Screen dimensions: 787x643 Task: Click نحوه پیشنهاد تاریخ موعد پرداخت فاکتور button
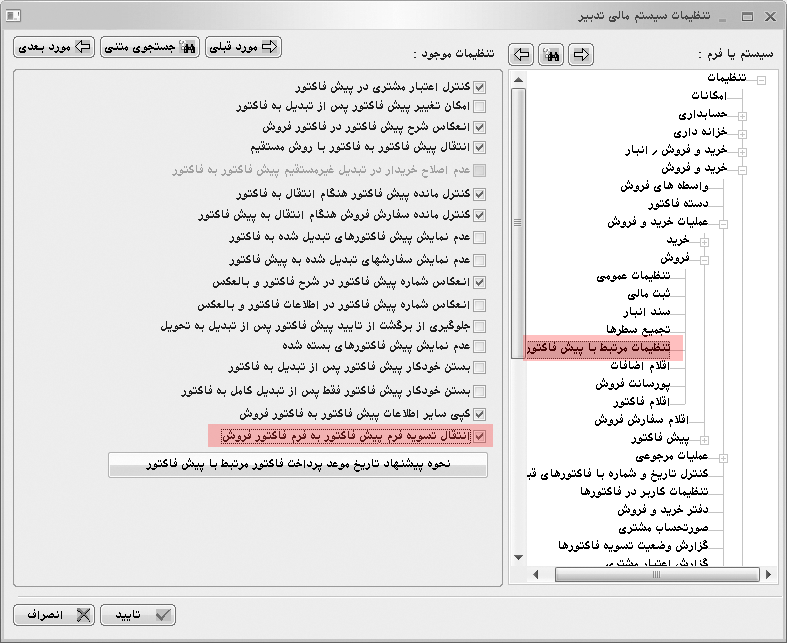[297, 464]
